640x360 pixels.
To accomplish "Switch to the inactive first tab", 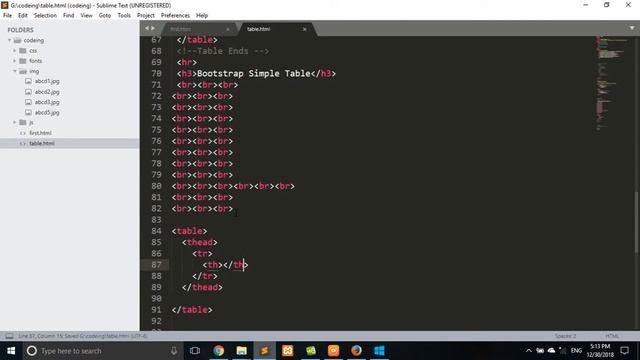I will [x=180, y=29].
